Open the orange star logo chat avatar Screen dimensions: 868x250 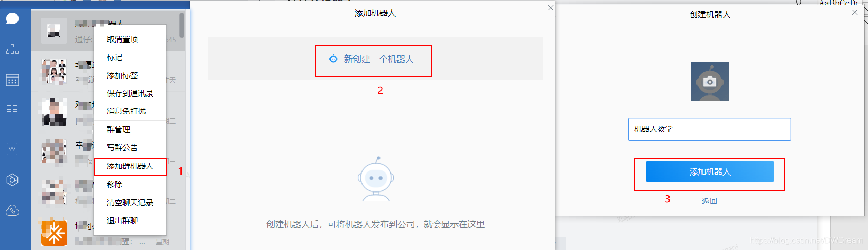[x=54, y=233]
